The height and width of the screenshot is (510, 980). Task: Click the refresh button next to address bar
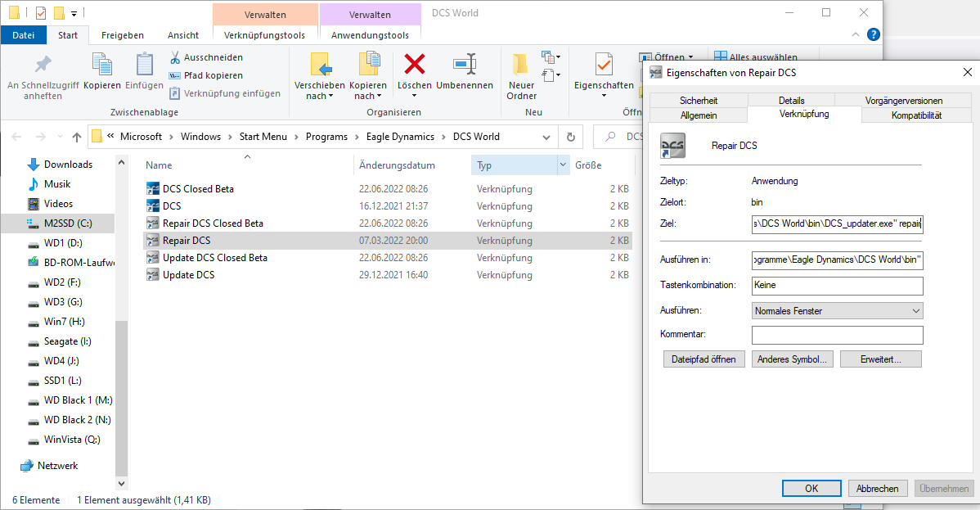click(571, 137)
